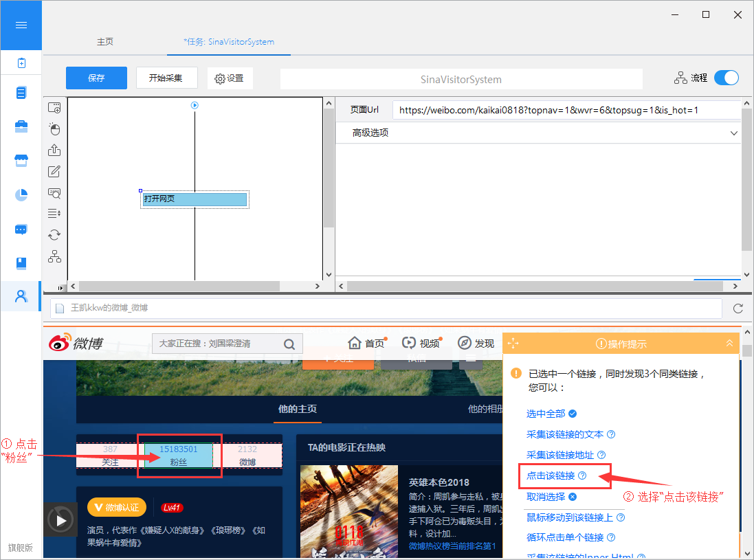754x560 pixels.
Task: Click the 关注 count 387
Action: click(x=110, y=449)
